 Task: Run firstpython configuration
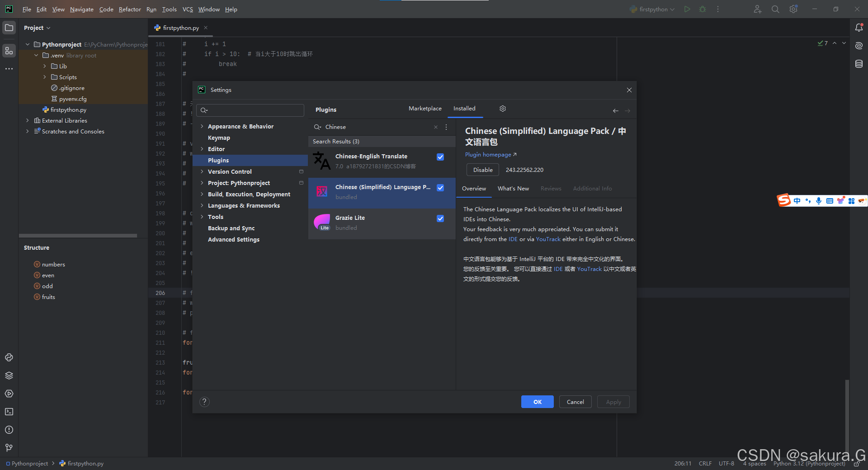[x=687, y=9]
